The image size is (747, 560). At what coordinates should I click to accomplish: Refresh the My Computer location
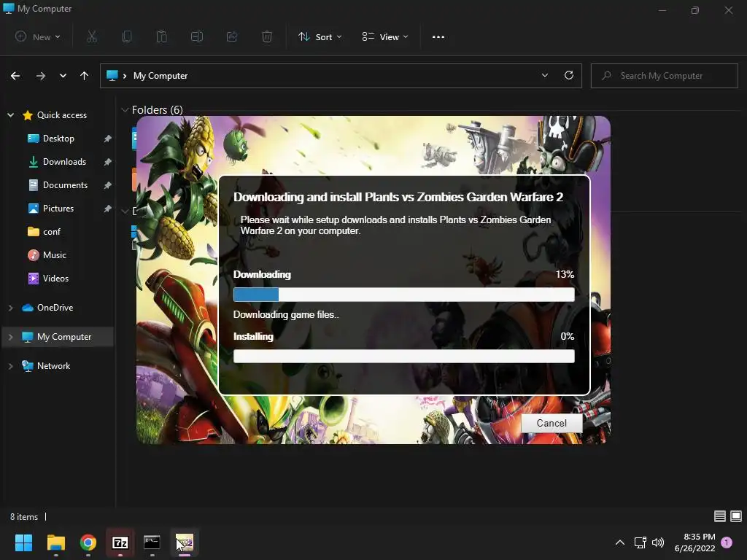[x=569, y=75]
